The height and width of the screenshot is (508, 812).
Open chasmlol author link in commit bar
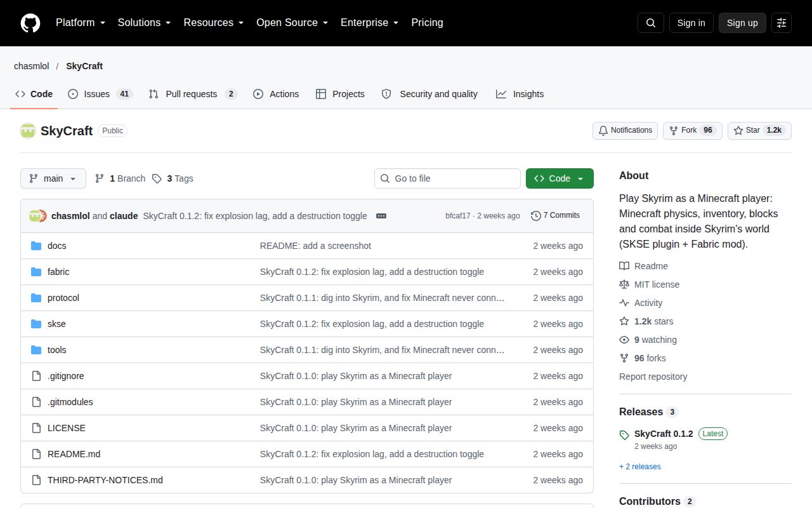pyautogui.click(x=70, y=216)
